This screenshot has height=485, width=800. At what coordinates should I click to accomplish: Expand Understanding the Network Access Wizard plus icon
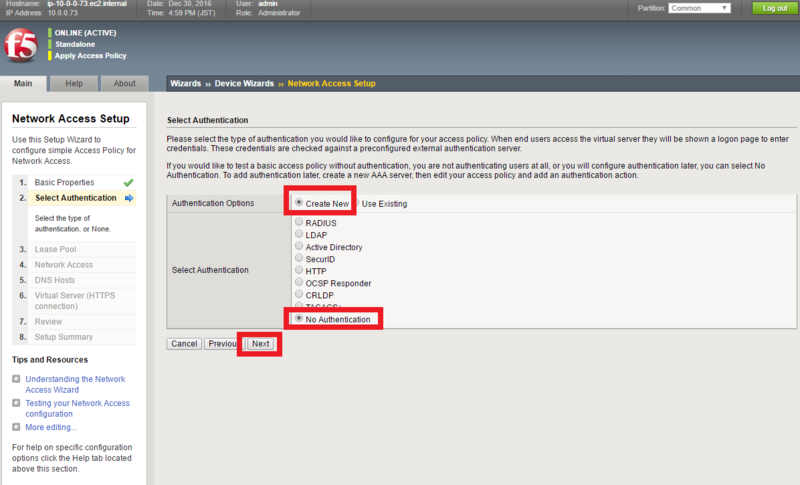(x=16, y=379)
